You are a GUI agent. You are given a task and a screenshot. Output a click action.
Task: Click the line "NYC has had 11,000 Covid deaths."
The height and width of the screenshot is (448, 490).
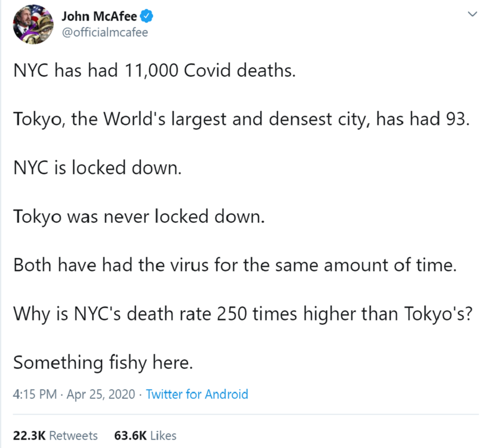click(155, 70)
